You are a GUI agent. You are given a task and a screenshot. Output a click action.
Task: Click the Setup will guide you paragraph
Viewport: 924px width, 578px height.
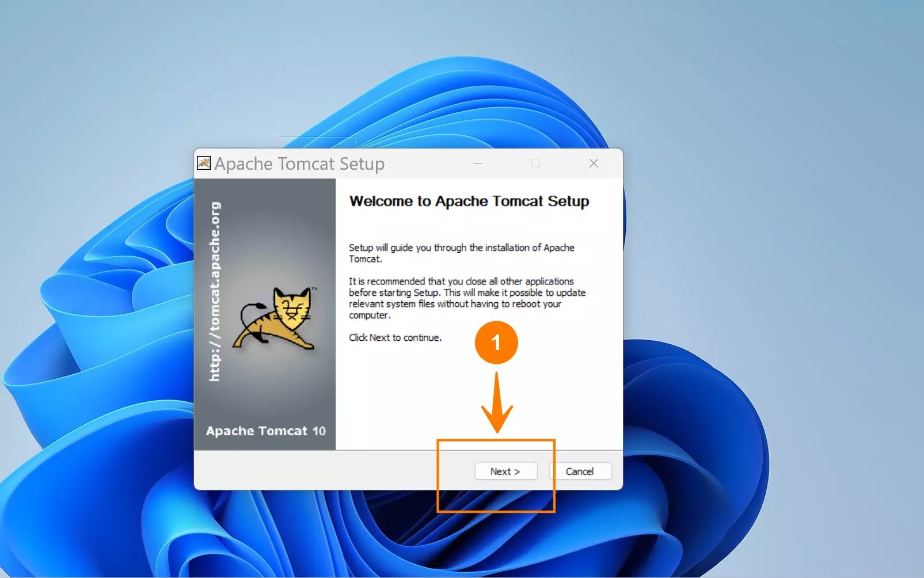click(x=461, y=253)
